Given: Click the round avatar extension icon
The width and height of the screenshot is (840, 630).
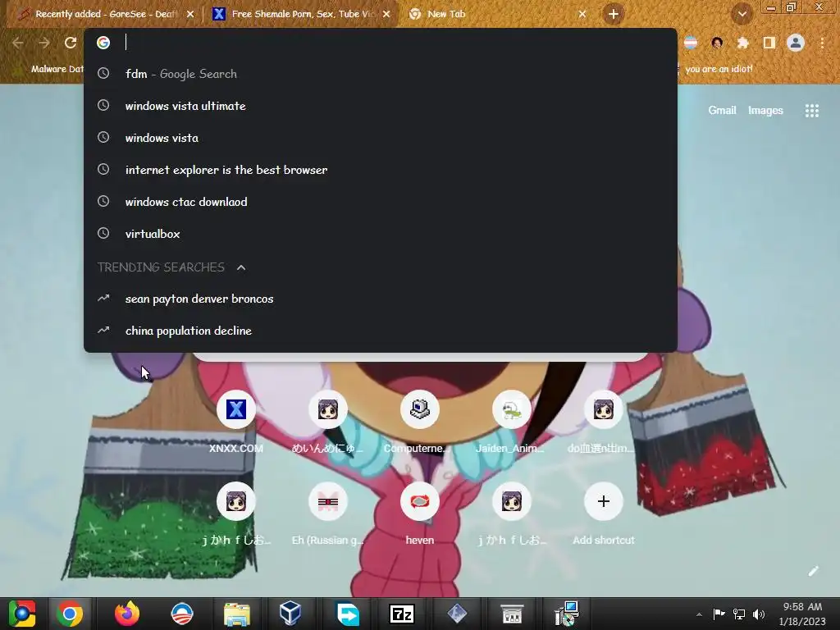Looking at the screenshot, I should click(x=717, y=43).
